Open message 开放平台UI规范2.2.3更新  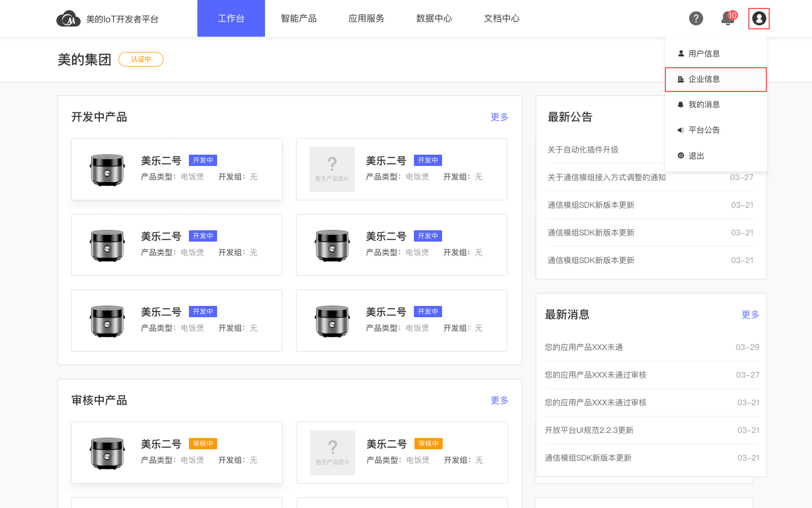coord(589,430)
